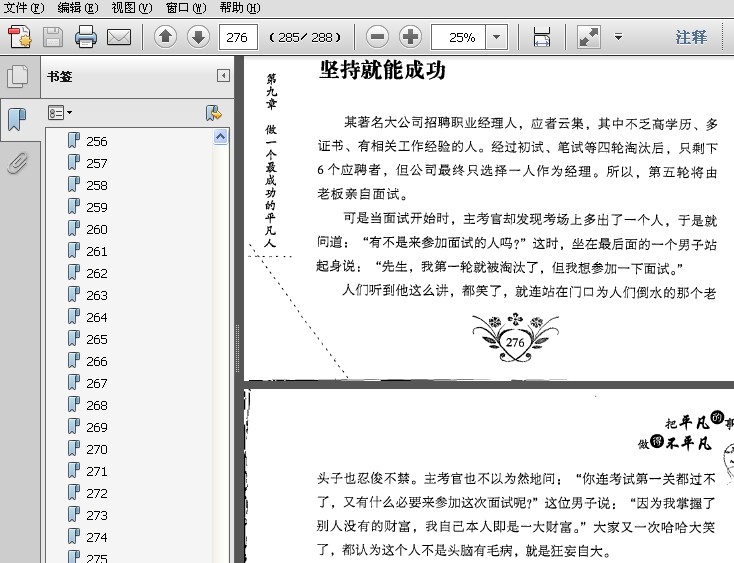734x563 pixels.
Task: Collapse the bookmarks pane arrow
Action: point(223,76)
